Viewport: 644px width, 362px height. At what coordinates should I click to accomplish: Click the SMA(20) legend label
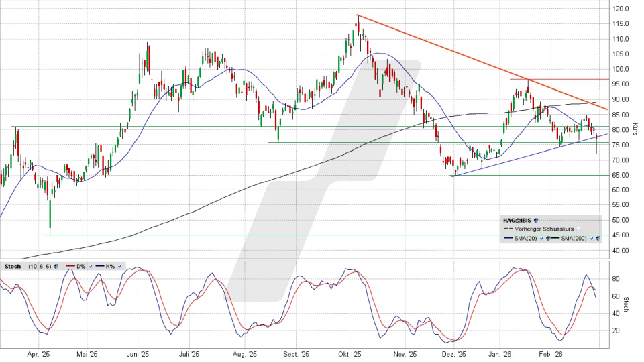click(x=525, y=238)
